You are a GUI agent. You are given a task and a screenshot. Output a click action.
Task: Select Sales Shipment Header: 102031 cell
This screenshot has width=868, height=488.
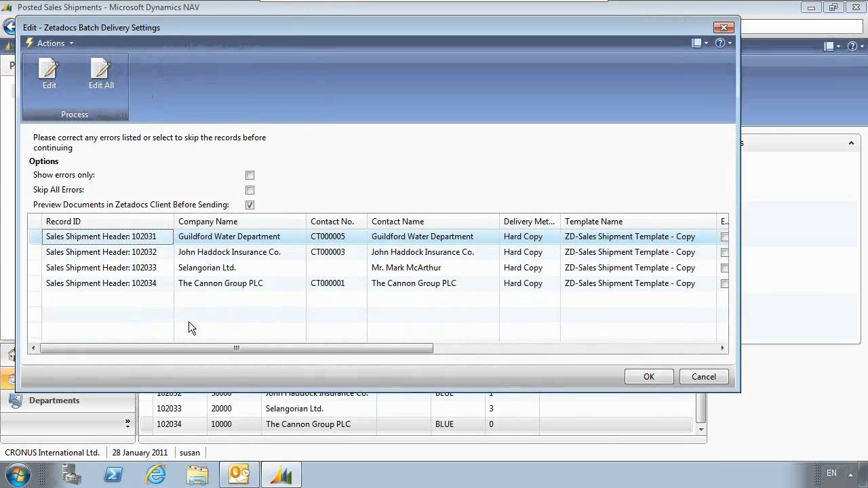(108, 237)
